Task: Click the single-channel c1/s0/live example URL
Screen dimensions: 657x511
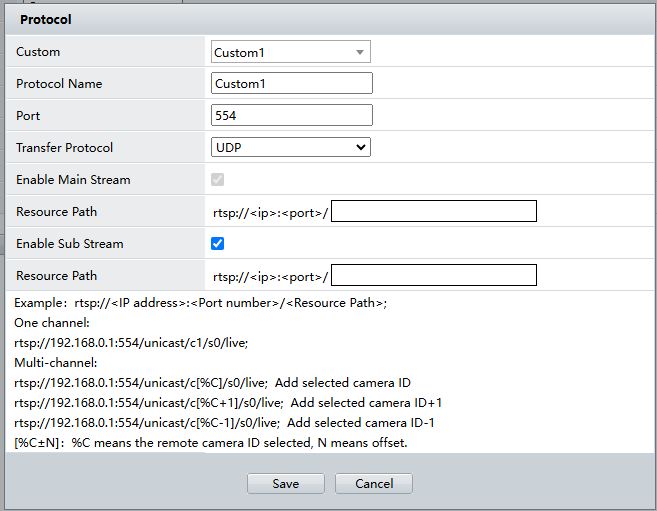Action: pyautogui.click(x=131, y=342)
